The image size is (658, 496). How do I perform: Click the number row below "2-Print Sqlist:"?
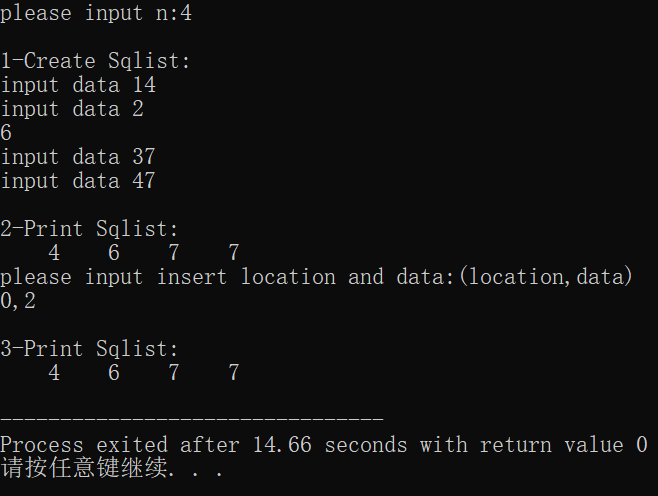tap(144, 253)
